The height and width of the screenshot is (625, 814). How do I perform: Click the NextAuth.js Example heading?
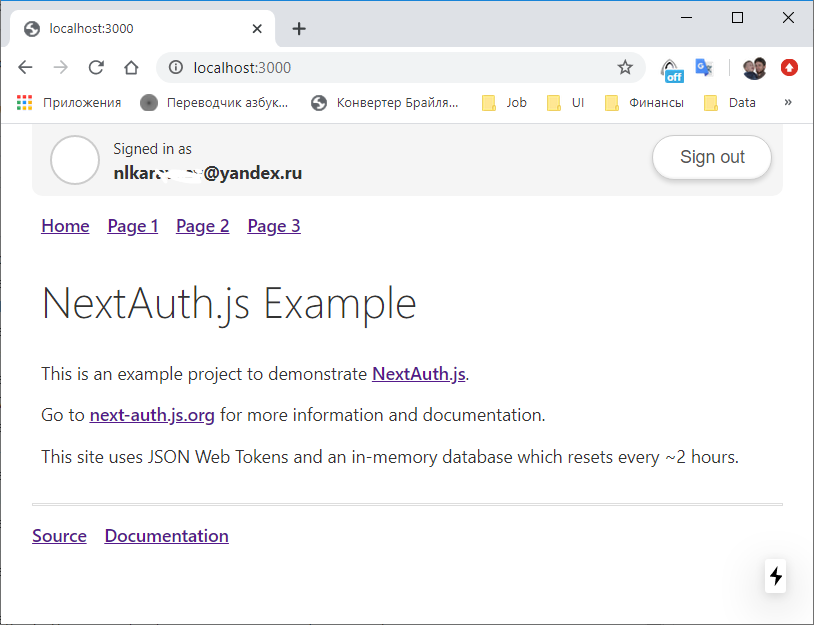(229, 304)
